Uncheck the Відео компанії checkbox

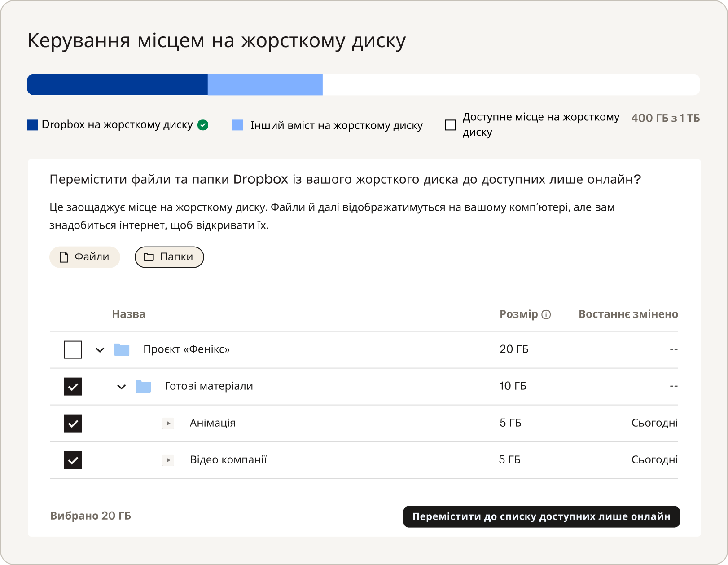point(73,460)
